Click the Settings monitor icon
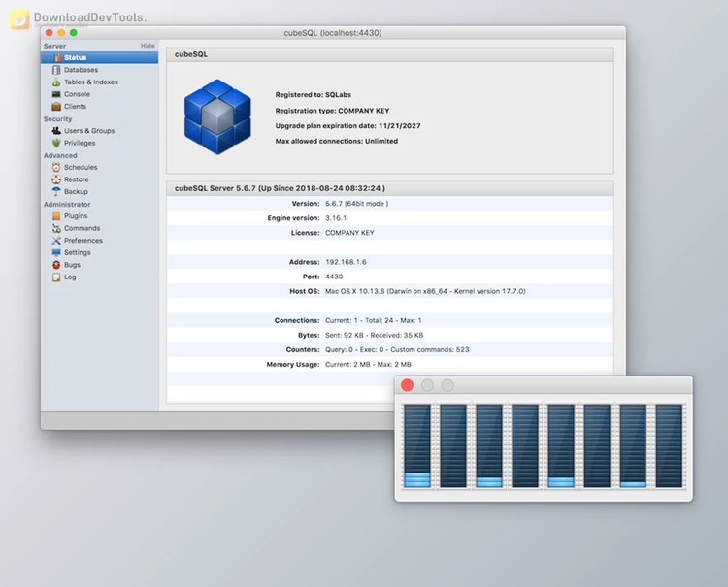 click(56, 252)
